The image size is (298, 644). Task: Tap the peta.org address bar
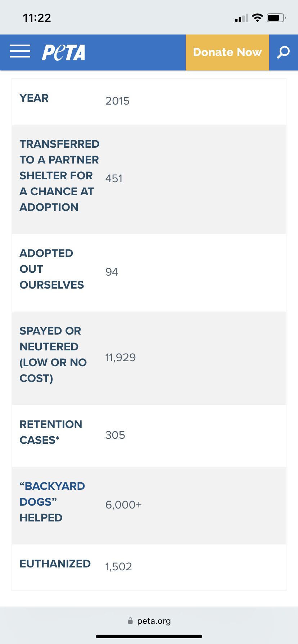[x=154, y=621]
